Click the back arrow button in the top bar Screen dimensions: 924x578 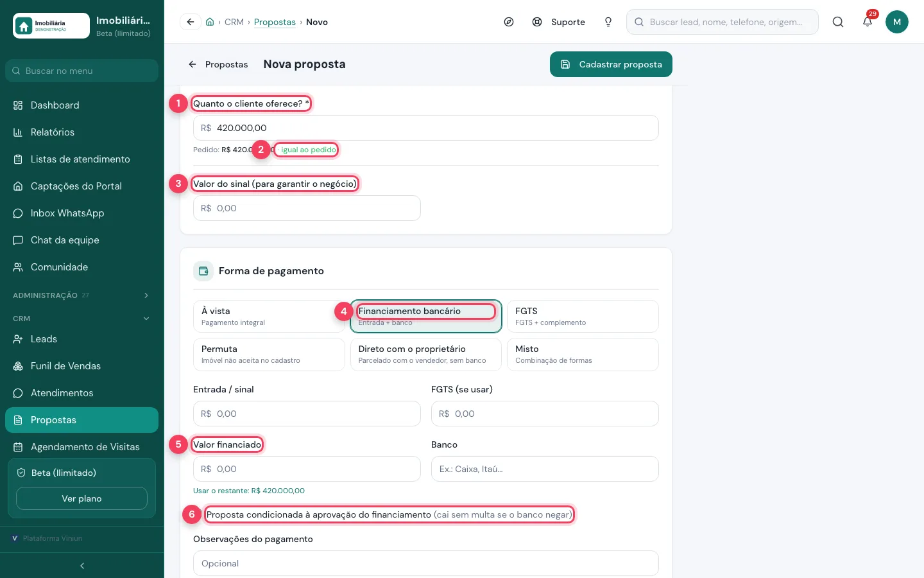pyautogui.click(x=191, y=22)
